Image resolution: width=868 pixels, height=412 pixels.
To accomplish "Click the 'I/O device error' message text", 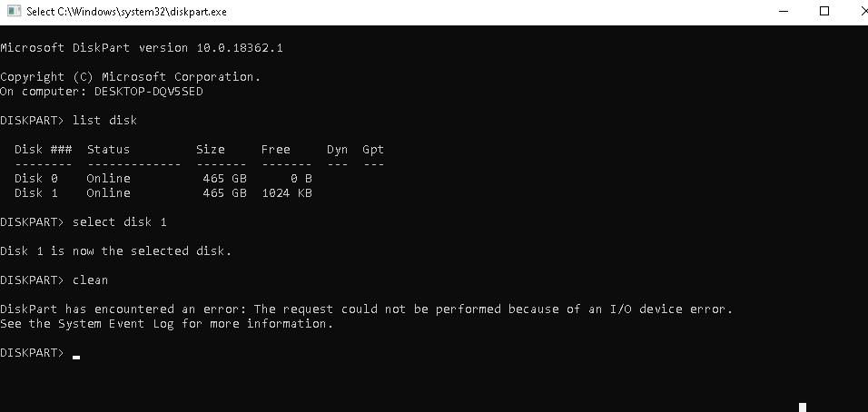I will click(671, 309).
